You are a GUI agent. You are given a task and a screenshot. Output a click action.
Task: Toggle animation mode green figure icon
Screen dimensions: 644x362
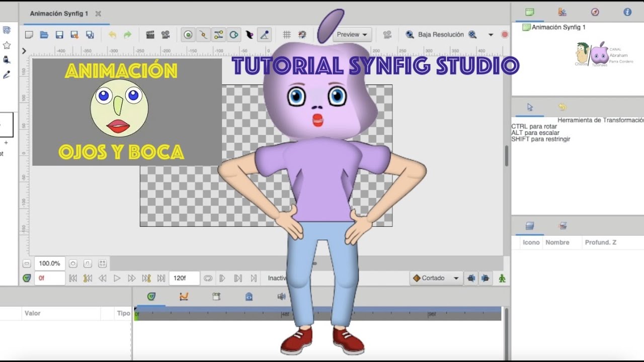coord(502,278)
